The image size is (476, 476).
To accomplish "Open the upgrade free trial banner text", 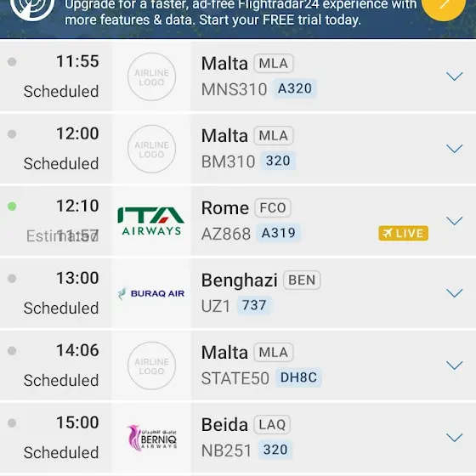I will [x=240, y=13].
